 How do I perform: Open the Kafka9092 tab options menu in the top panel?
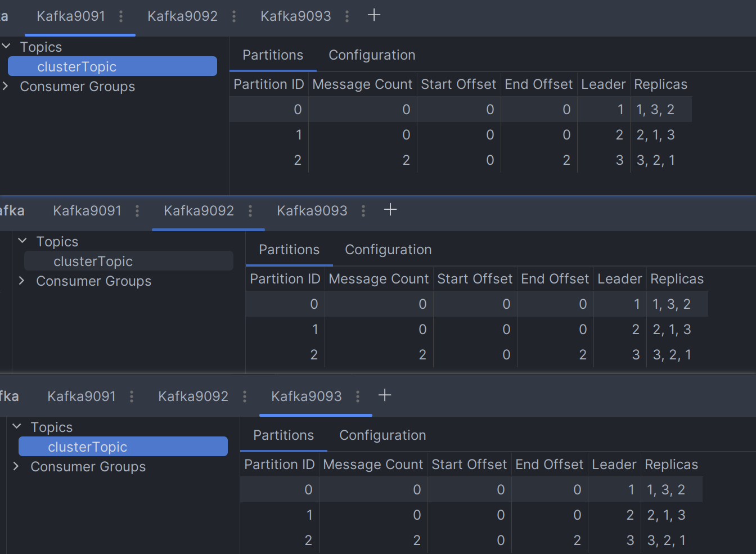[x=234, y=16]
